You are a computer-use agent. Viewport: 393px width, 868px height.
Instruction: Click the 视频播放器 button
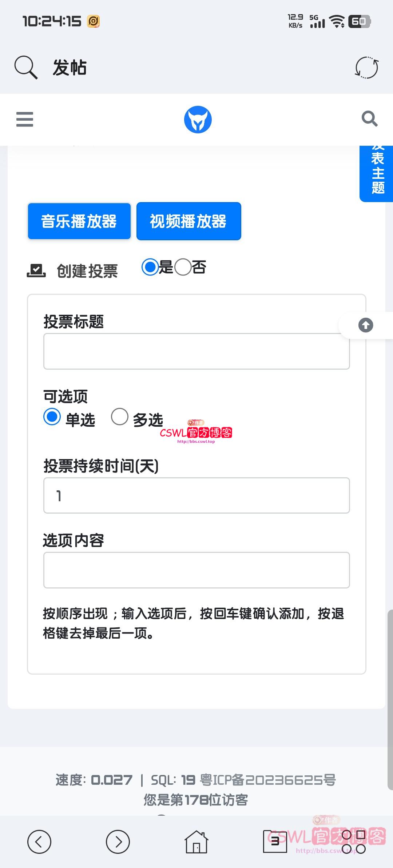coord(188,221)
